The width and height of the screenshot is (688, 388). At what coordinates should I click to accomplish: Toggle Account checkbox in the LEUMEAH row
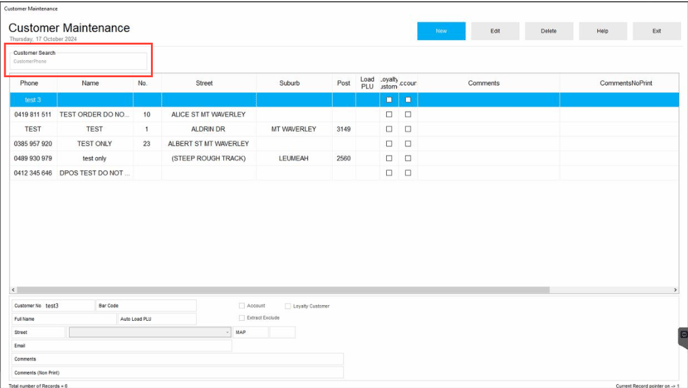click(x=408, y=158)
